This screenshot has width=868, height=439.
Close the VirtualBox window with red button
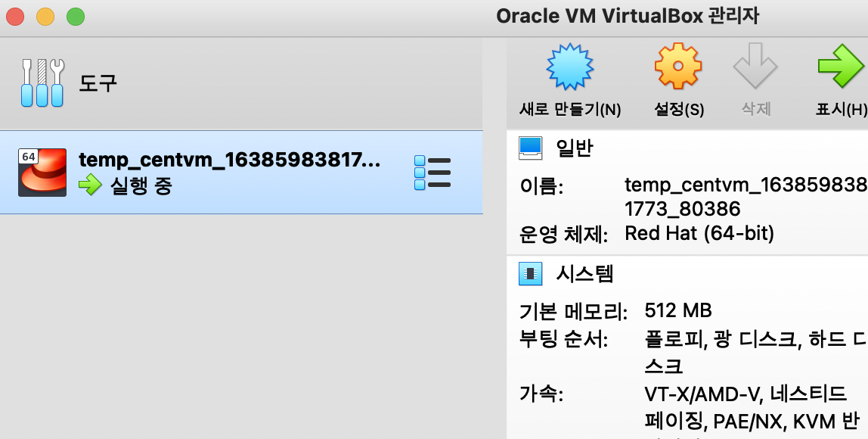tap(15, 17)
